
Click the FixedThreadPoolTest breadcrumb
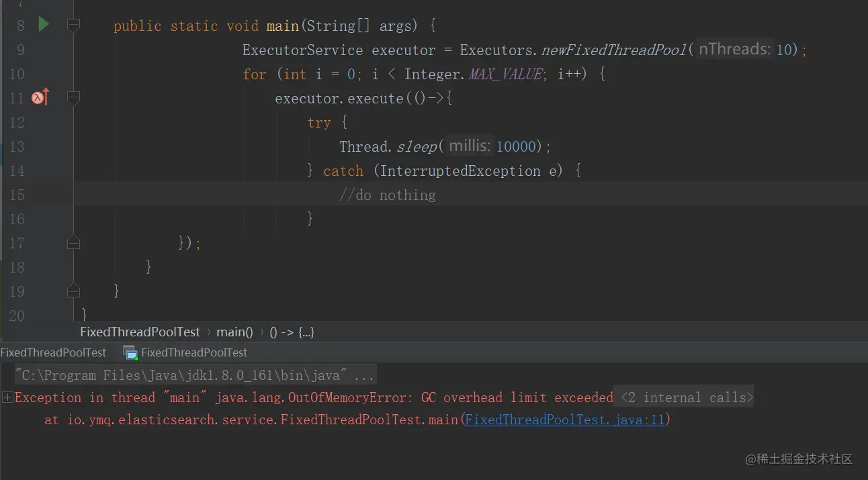(x=140, y=332)
